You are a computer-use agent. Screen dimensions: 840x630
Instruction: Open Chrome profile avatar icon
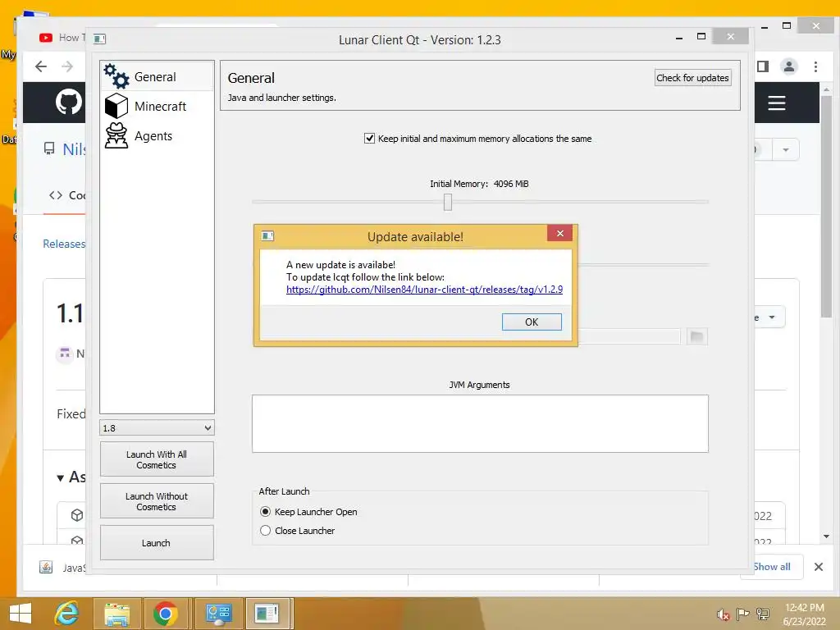(788, 66)
